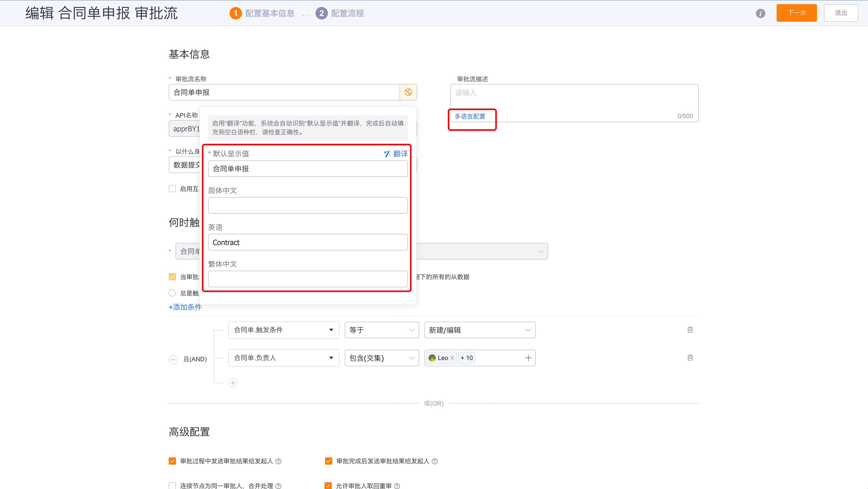The image size is (868, 489).
Task: Open help icon for 连续节点为同一审批人
Action: [x=278, y=486]
